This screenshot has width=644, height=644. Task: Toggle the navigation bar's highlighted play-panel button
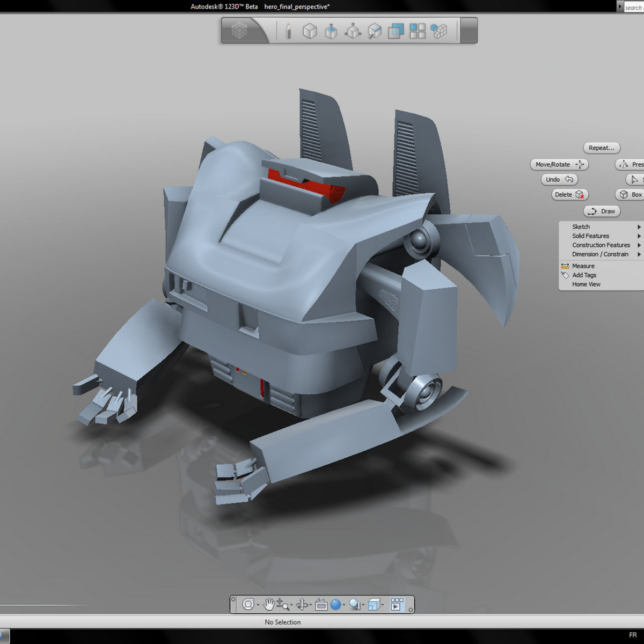397,605
